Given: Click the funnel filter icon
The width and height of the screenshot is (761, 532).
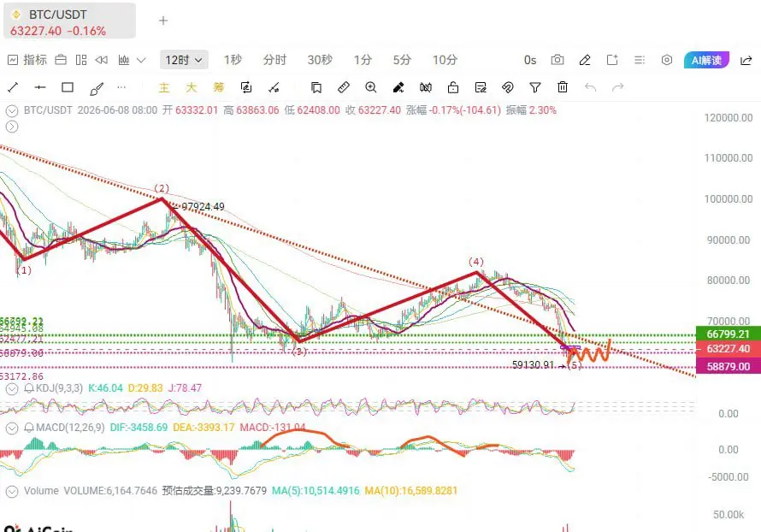Looking at the screenshot, I should (534, 87).
